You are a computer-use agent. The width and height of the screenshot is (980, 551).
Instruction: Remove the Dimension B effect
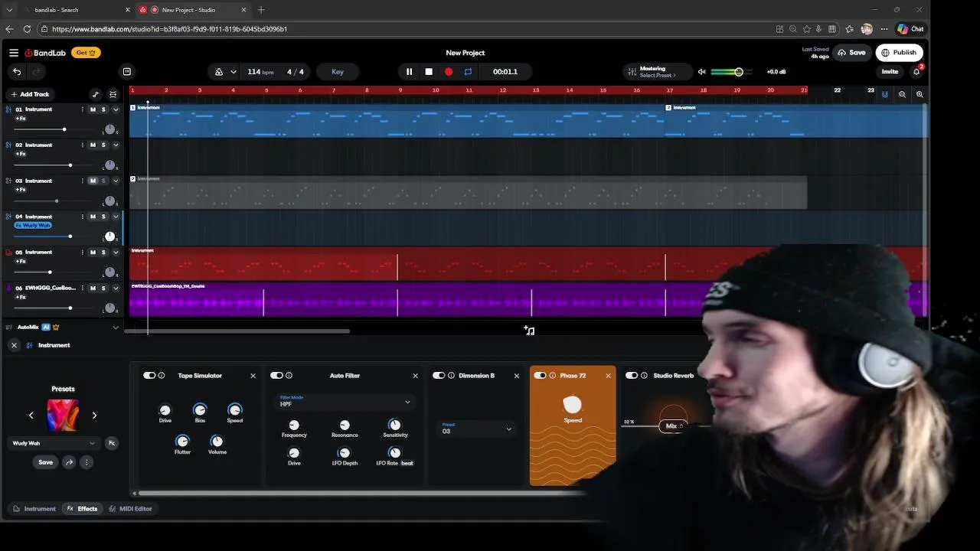[516, 376]
